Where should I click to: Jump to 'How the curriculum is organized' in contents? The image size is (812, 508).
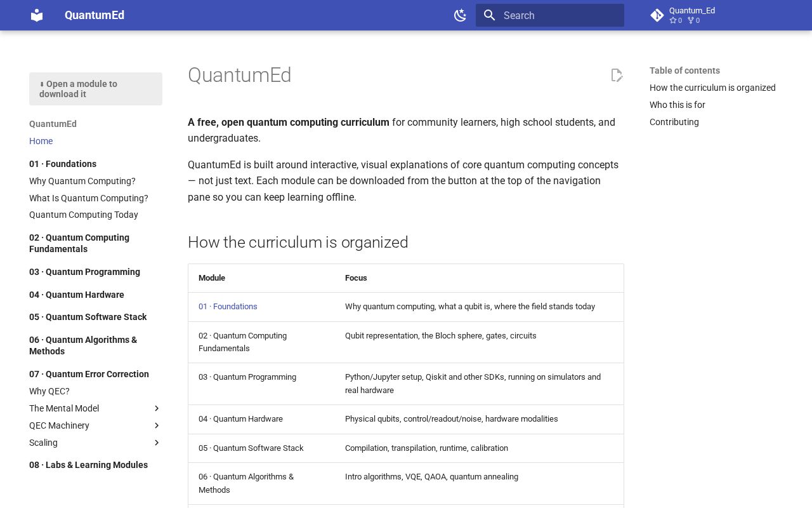click(x=712, y=88)
